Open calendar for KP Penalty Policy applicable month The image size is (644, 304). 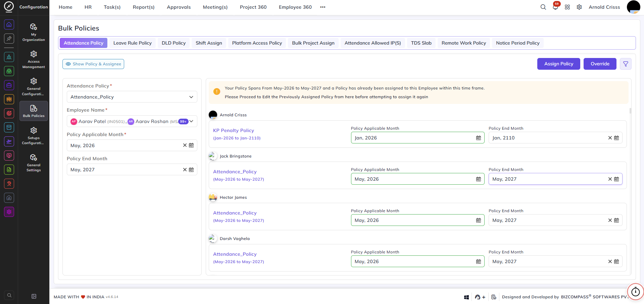point(479,138)
